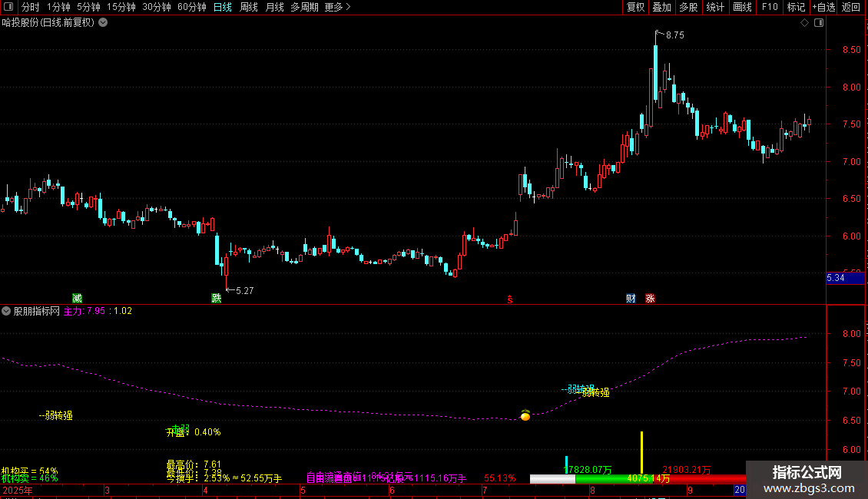
Task: Select the 5分钟 period
Action: (88, 7)
